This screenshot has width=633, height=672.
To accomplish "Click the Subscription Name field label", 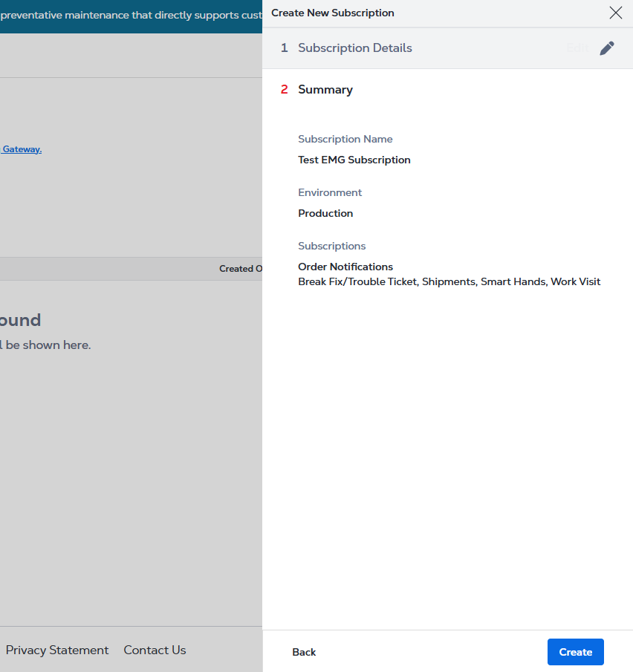I will [x=345, y=139].
